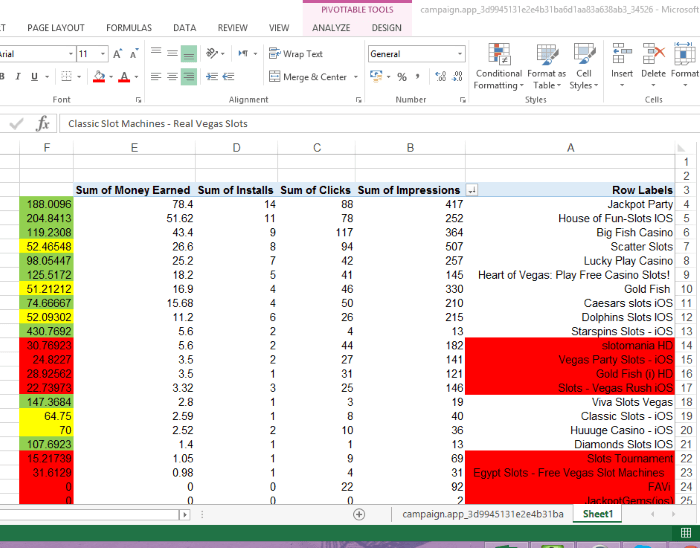Click the Text Direction icon
This screenshot has width=700, height=548.
(x=243, y=54)
